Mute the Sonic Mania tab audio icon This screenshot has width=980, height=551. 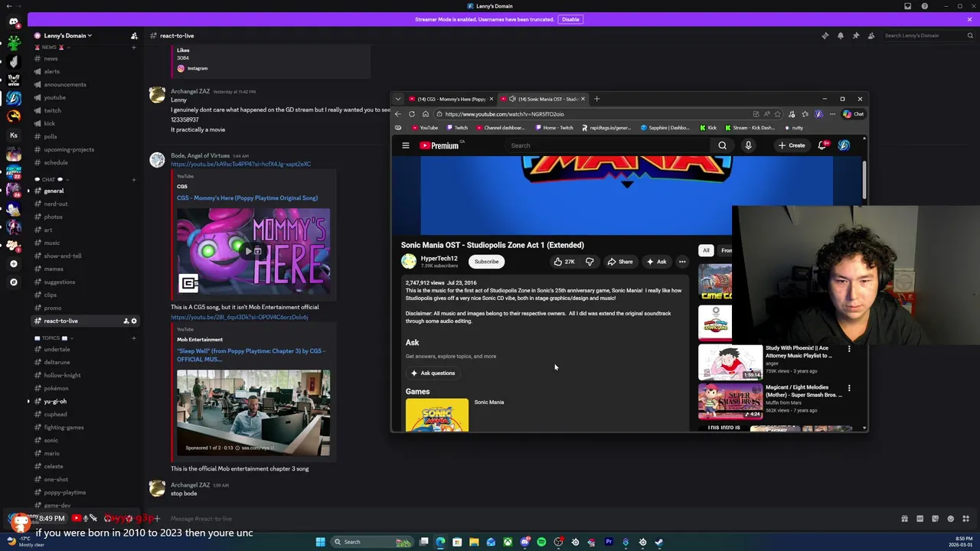click(512, 99)
